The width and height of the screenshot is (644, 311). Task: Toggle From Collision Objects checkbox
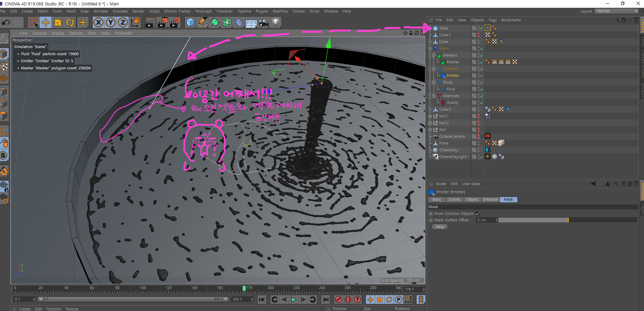pyautogui.click(x=478, y=214)
